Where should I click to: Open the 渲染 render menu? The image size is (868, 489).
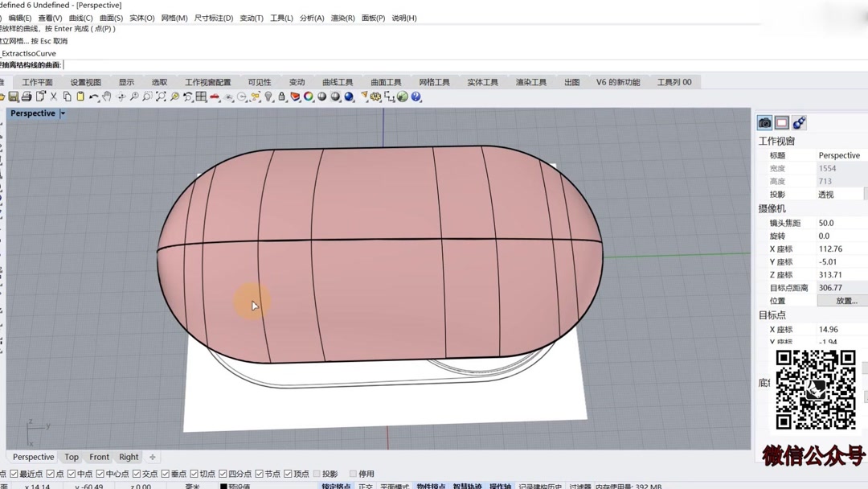point(342,18)
